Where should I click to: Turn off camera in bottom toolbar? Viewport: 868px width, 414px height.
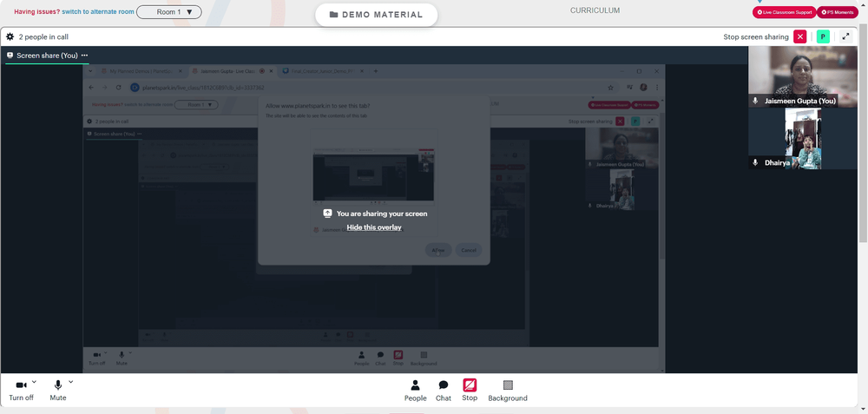coord(21,391)
